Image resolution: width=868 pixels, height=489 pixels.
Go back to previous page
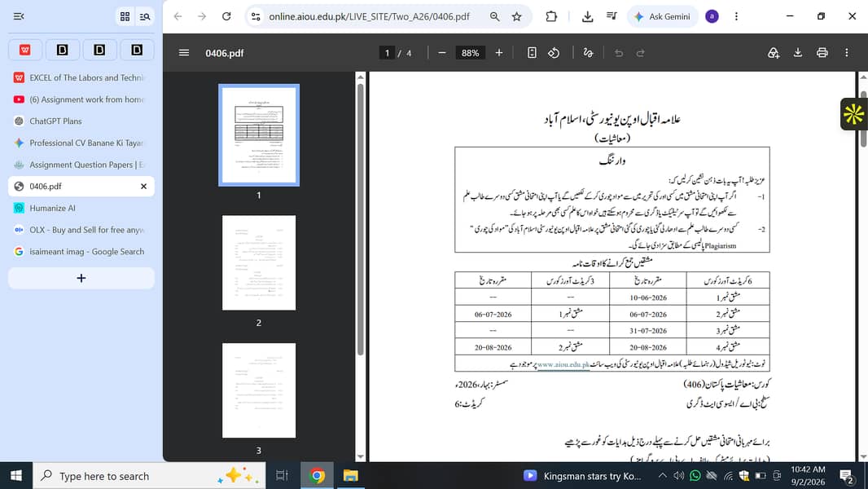(178, 16)
